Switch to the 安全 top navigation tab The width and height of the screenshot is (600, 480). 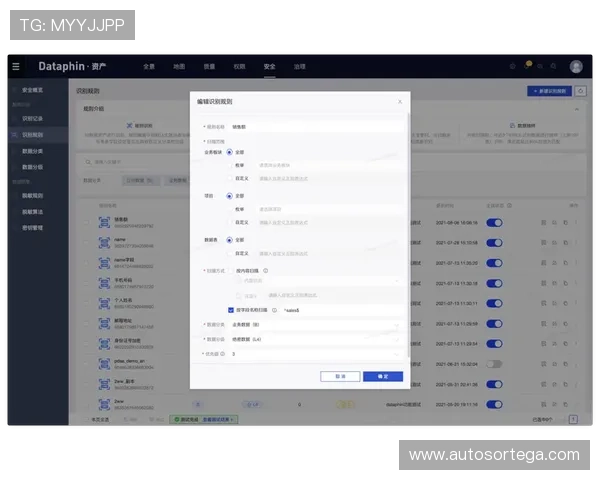click(269, 66)
